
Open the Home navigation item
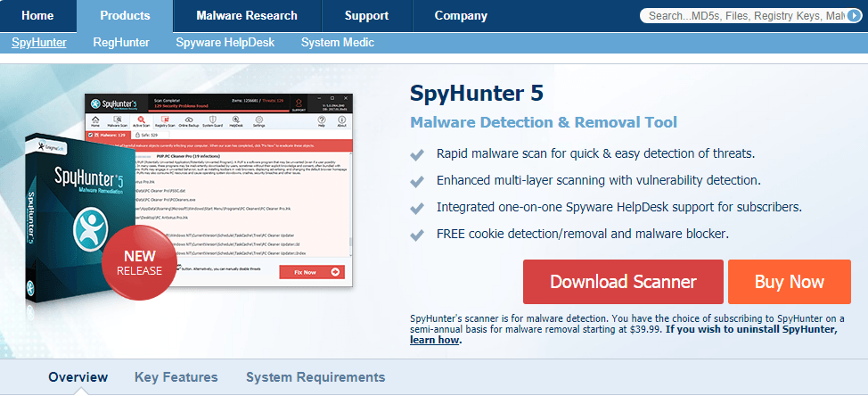coord(37,15)
